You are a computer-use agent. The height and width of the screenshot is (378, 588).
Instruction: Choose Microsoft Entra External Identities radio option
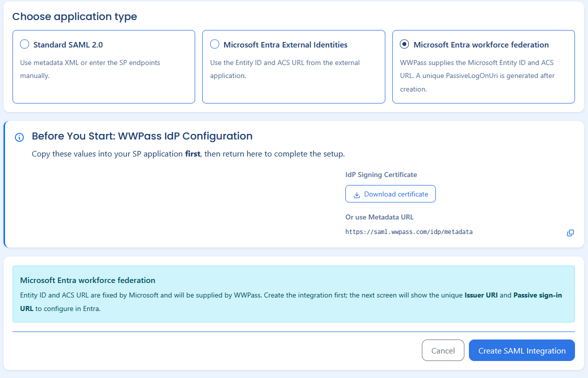click(215, 44)
